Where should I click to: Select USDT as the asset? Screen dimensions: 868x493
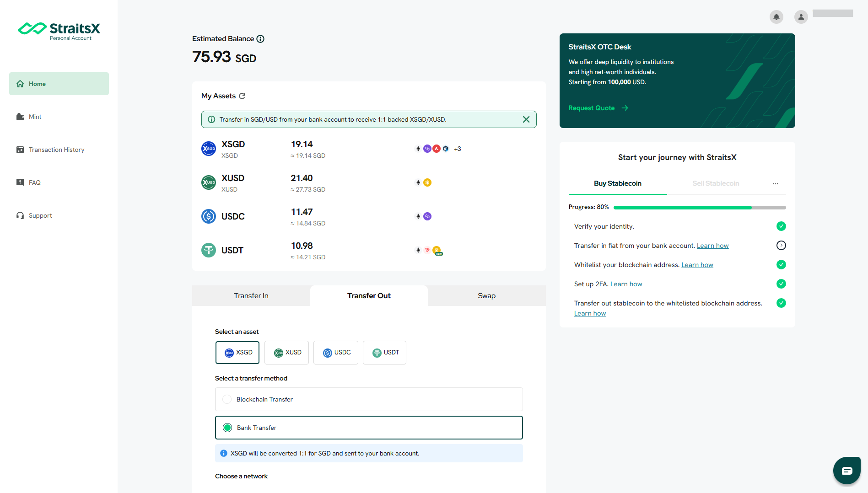pyautogui.click(x=384, y=353)
